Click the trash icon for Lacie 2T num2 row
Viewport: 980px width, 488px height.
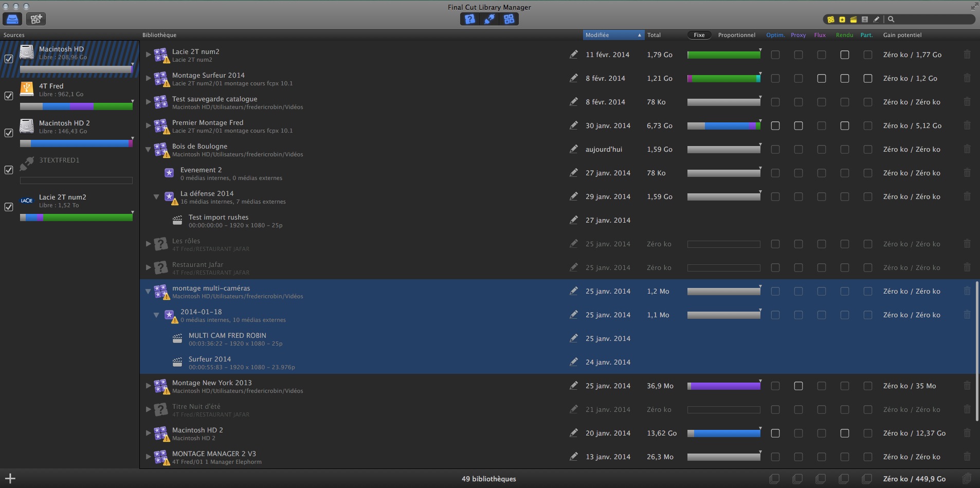(x=967, y=55)
